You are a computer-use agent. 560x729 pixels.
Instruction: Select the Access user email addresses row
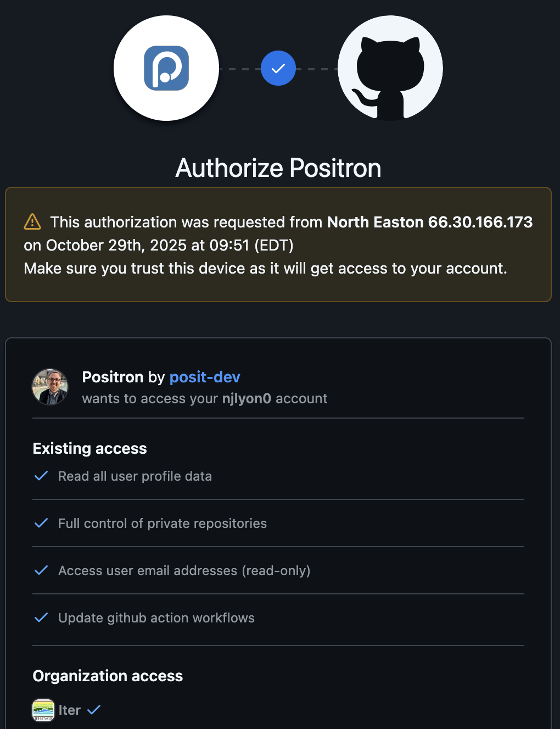[x=184, y=571]
